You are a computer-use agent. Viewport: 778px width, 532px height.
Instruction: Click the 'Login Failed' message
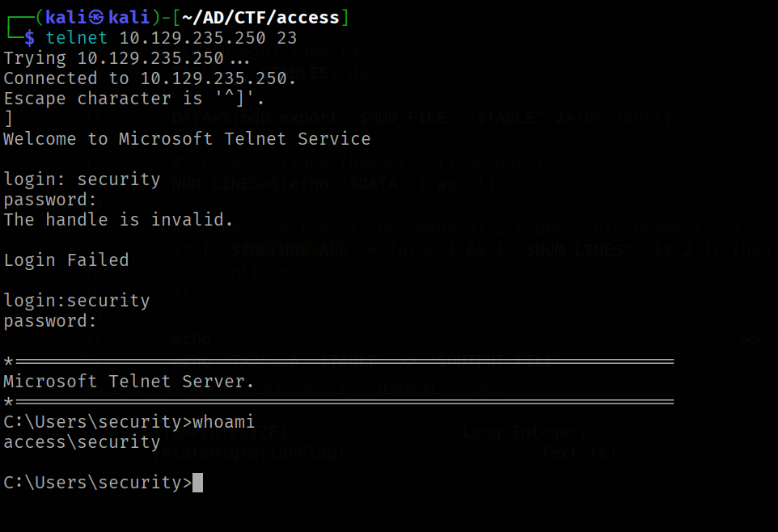tap(66, 260)
